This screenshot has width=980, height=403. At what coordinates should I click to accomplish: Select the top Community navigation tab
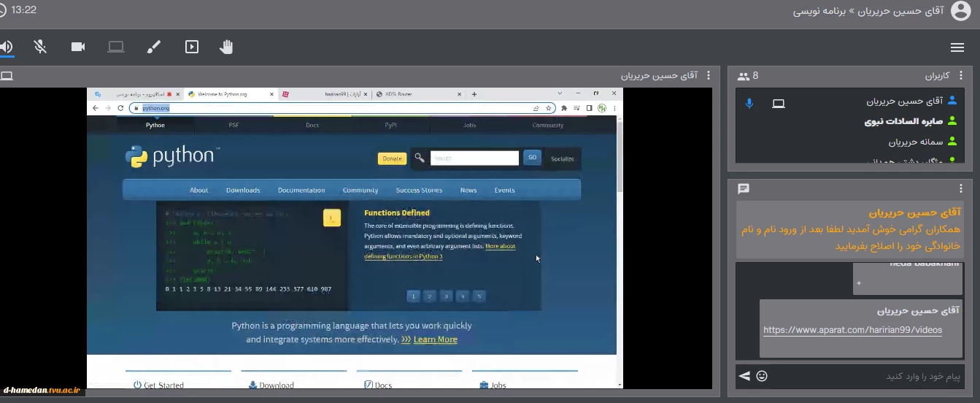pos(547,125)
